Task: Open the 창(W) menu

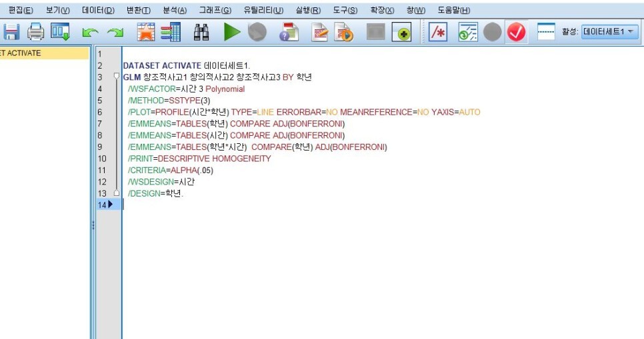Action: (x=415, y=10)
